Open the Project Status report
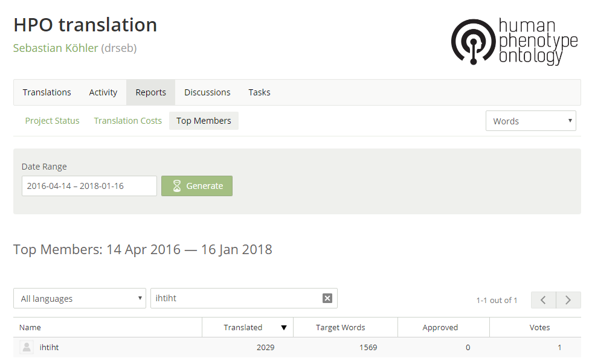This screenshot has width=592, height=364. coord(52,121)
